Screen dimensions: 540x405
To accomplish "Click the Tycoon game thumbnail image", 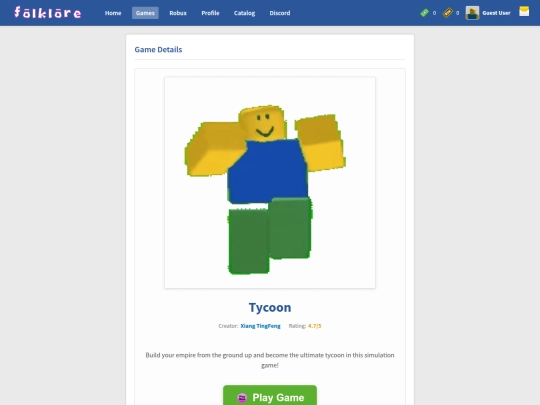I will coord(270,183).
